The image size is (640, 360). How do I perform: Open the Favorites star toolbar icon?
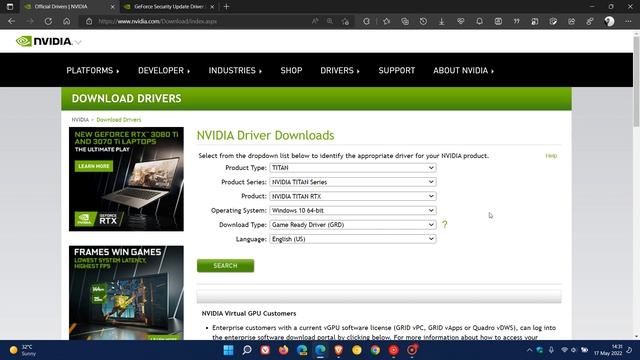387,21
